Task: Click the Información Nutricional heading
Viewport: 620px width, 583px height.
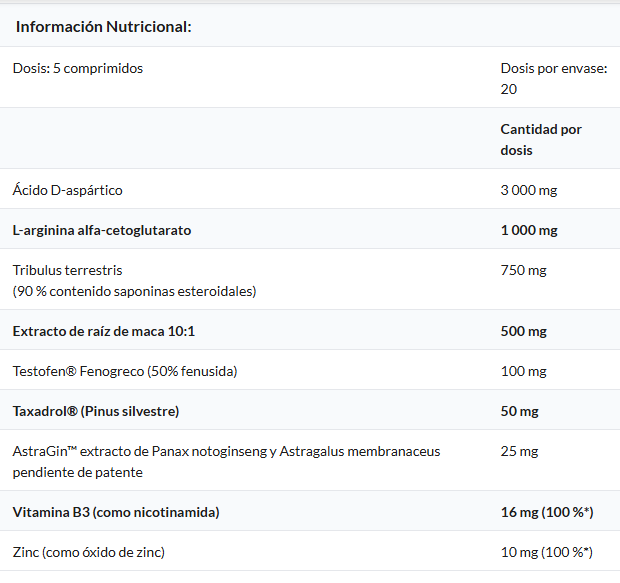Action: click(x=103, y=27)
